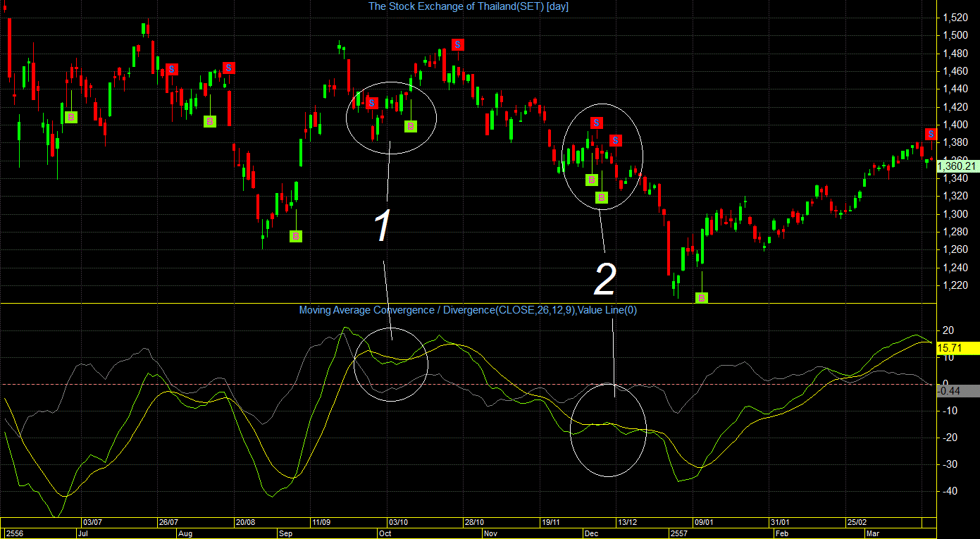This screenshot has width=980, height=539.
Task: Click the 1,260 price axis label
Action: [955, 249]
